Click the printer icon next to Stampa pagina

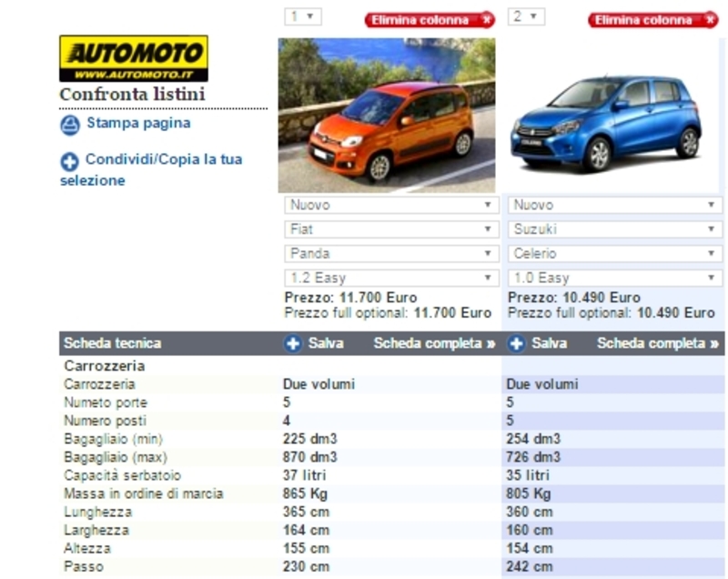70,126
